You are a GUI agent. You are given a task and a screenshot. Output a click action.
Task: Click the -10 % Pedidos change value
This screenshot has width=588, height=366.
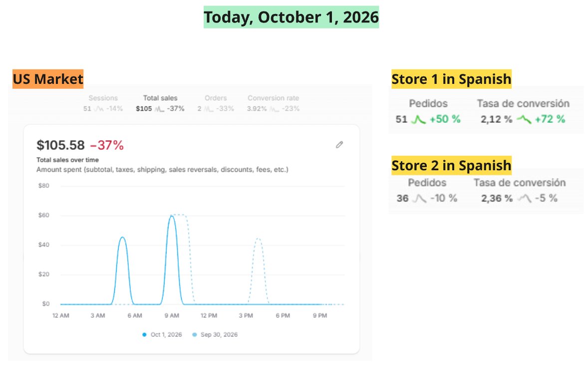[444, 198]
